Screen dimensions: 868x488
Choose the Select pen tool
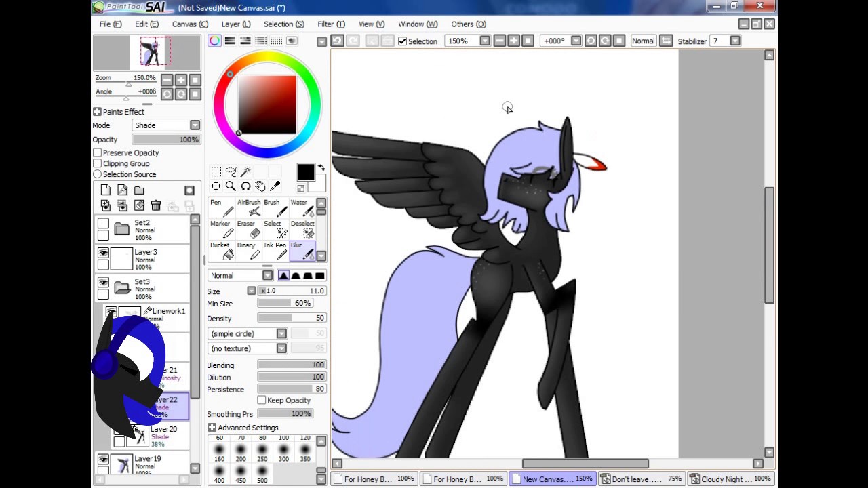pos(274,230)
